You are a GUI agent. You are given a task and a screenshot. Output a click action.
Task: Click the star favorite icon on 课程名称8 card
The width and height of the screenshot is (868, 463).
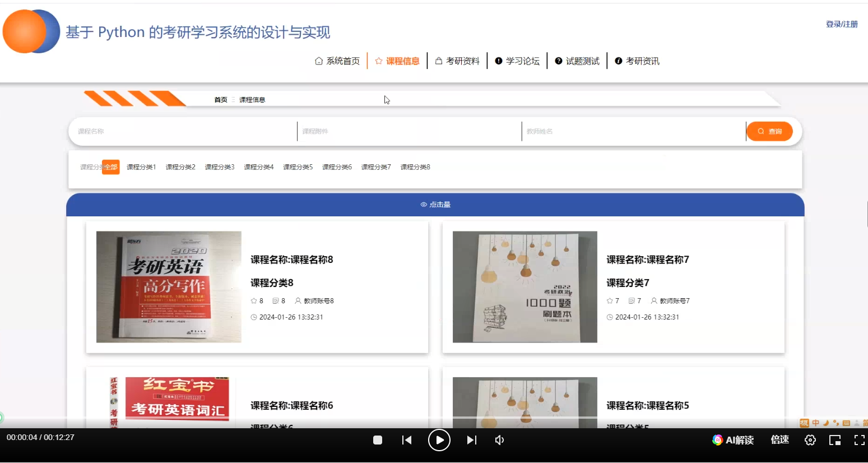(x=254, y=301)
